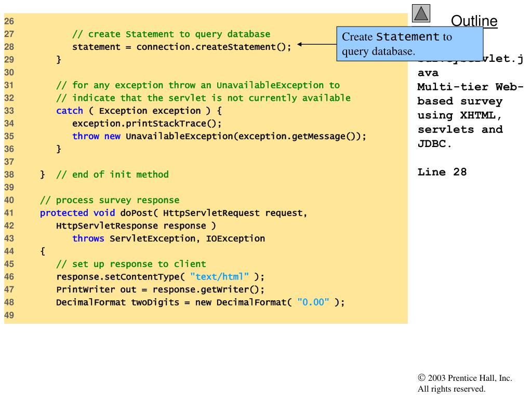Click 'servlets and' in the outline sidebar
Image resolution: width=532 pixels, height=399 pixels.
pos(460,129)
